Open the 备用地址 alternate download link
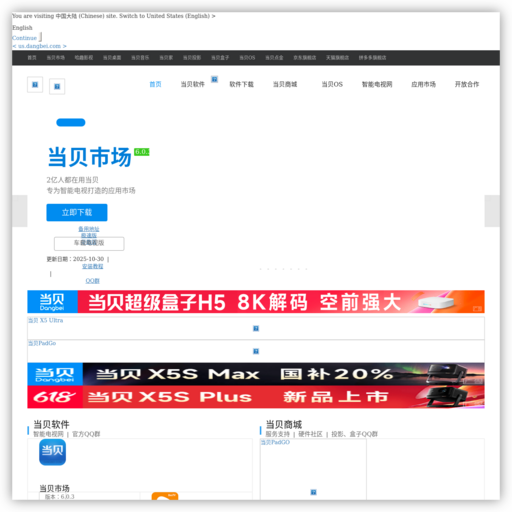The width and height of the screenshot is (512, 512). pyautogui.click(x=89, y=229)
